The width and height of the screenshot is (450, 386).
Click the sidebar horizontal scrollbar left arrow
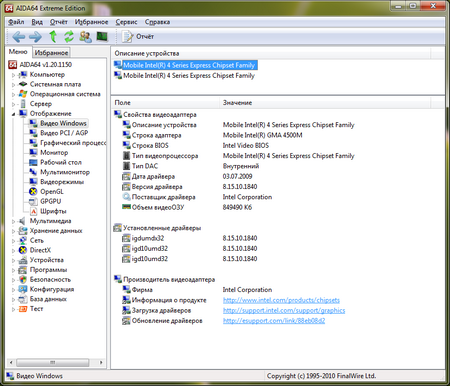click(x=11, y=362)
